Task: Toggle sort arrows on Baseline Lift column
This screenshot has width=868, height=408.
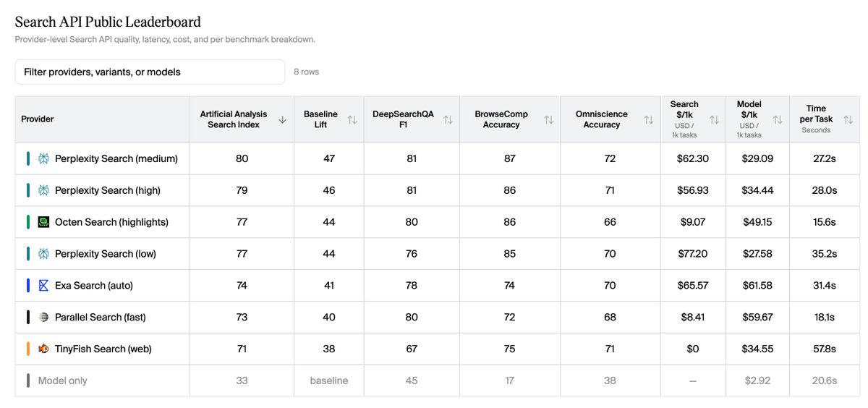Action: click(x=352, y=119)
